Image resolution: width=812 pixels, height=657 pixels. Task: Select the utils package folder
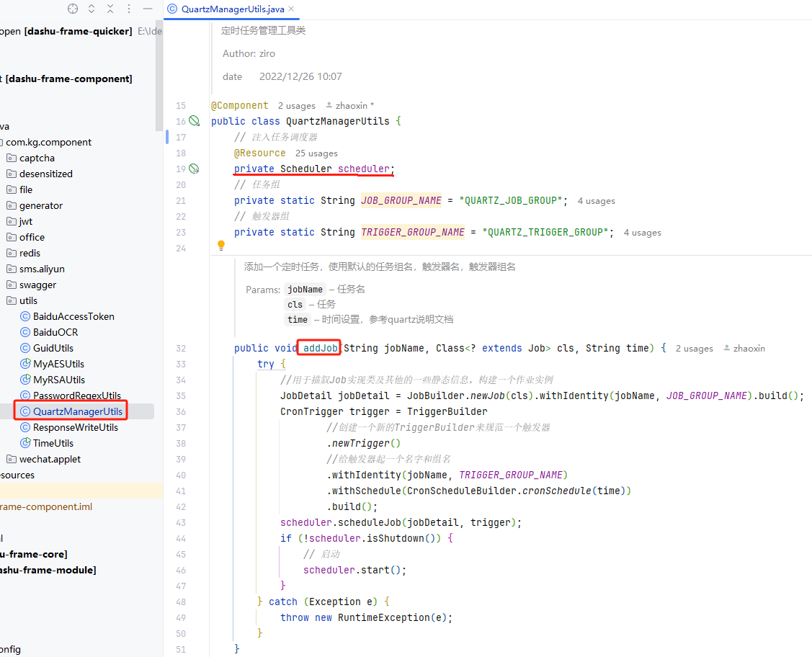29,301
